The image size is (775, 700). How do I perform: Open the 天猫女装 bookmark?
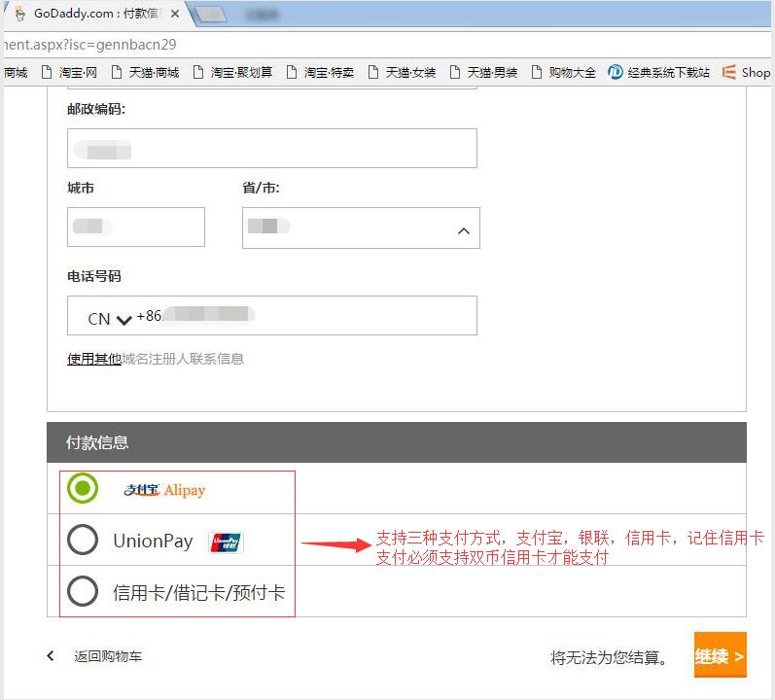(x=403, y=73)
